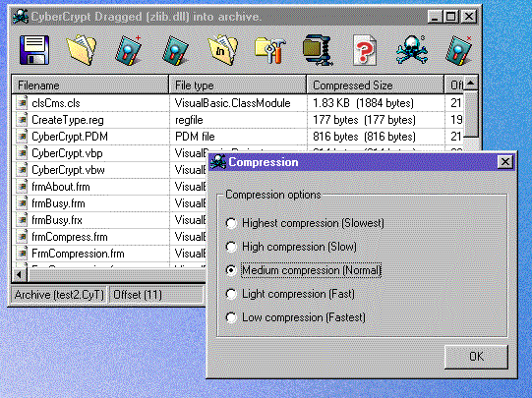Image resolution: width=532 pixels, height=398 pixels.
Task: Select the FrmCompression.frm filename
Action: [78, 254]
